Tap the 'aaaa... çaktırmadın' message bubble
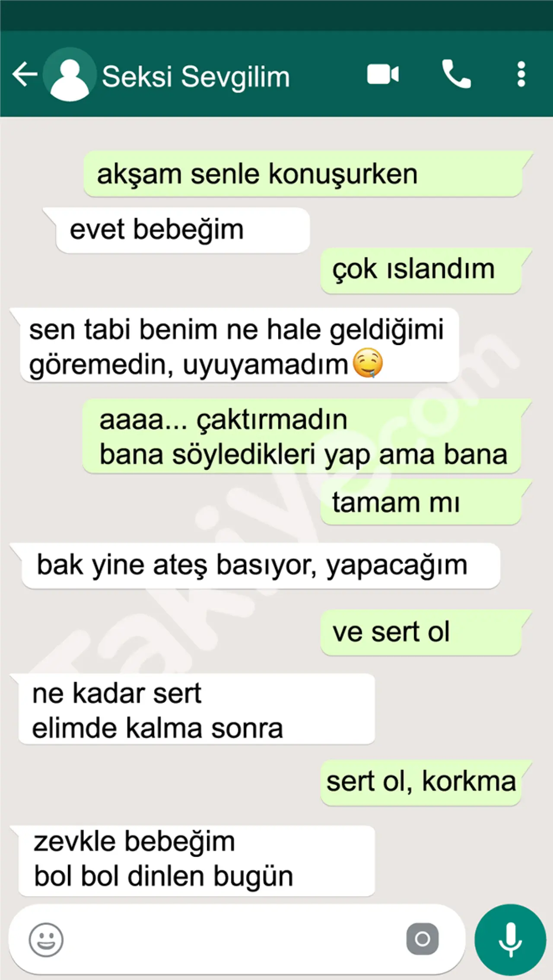The width and height of the screenshot is (553, 980). tap(307, 436)
